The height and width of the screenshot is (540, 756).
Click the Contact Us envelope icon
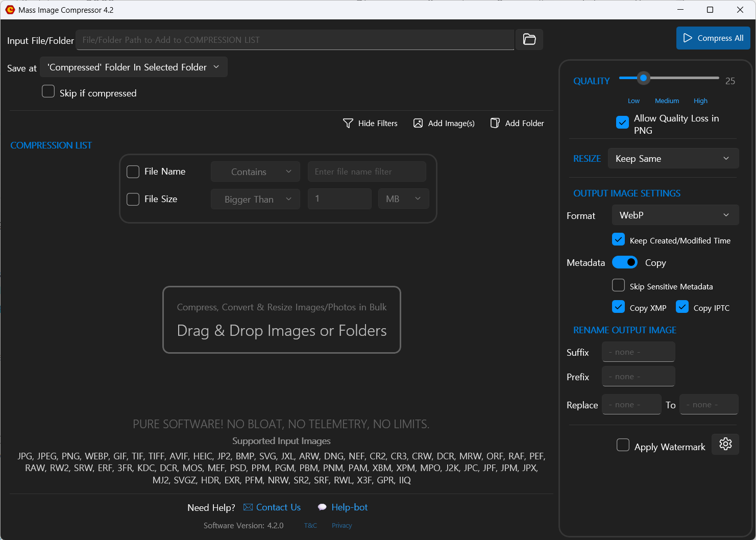tap(248, 507)
